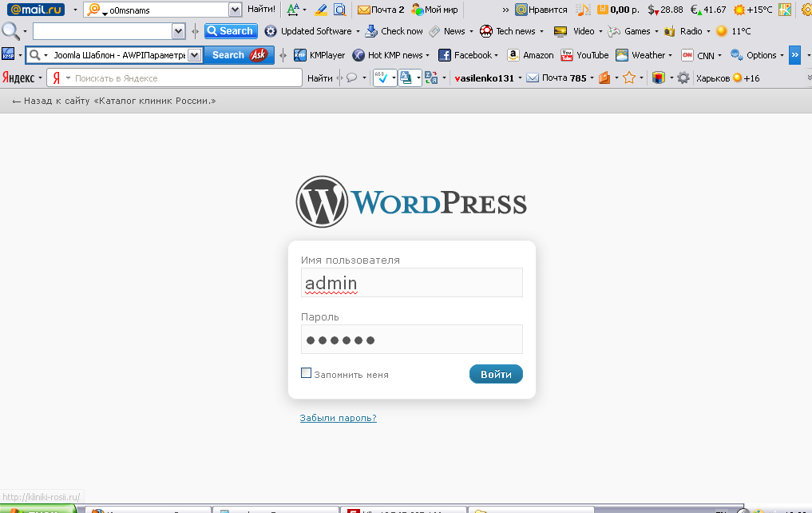The height and width of the screenshot is (513, 812).
Task: Open dropdown of the empty search box
Action: 179,31
